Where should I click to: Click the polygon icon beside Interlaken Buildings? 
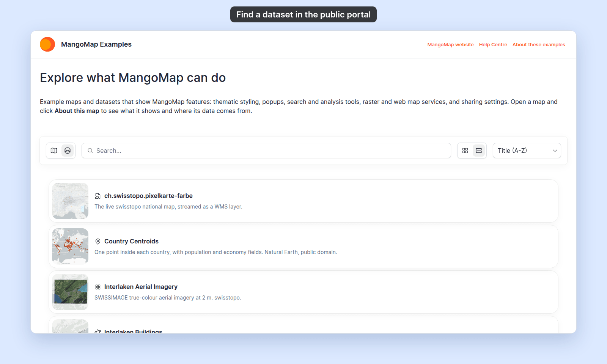[x=98, y=332]
